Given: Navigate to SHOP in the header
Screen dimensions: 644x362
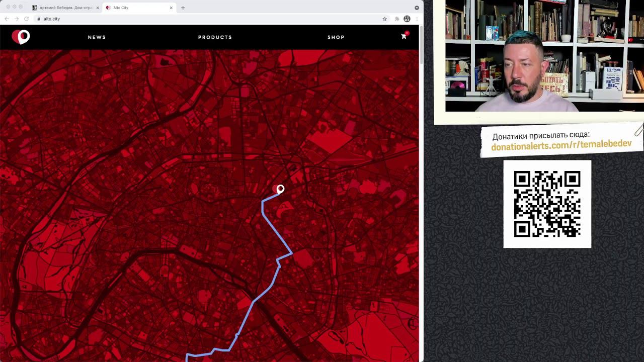Looking at the screenshot, I should coord(336,37).
